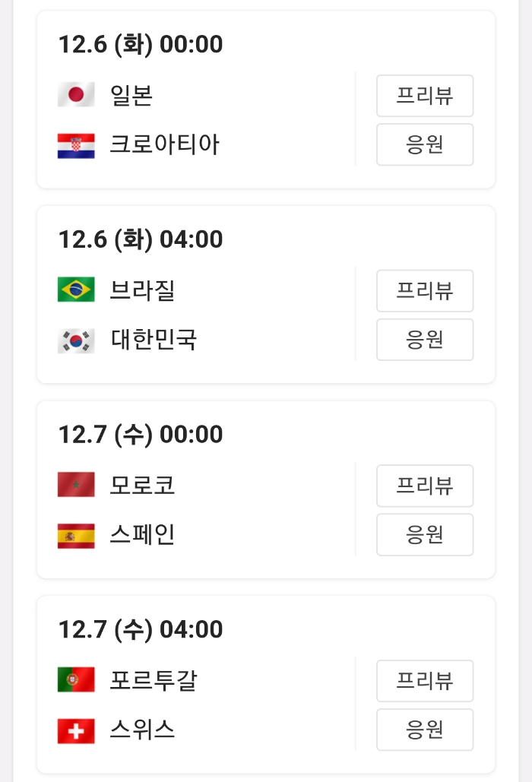Open the 프리뷰 for Morocco vs Spain

pyautogui.click(x=425, y=486)
